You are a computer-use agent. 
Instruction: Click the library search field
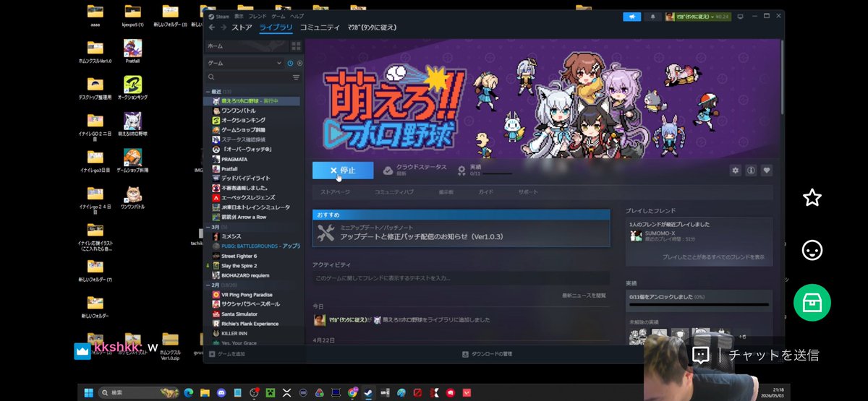click(x=247, y=77)
